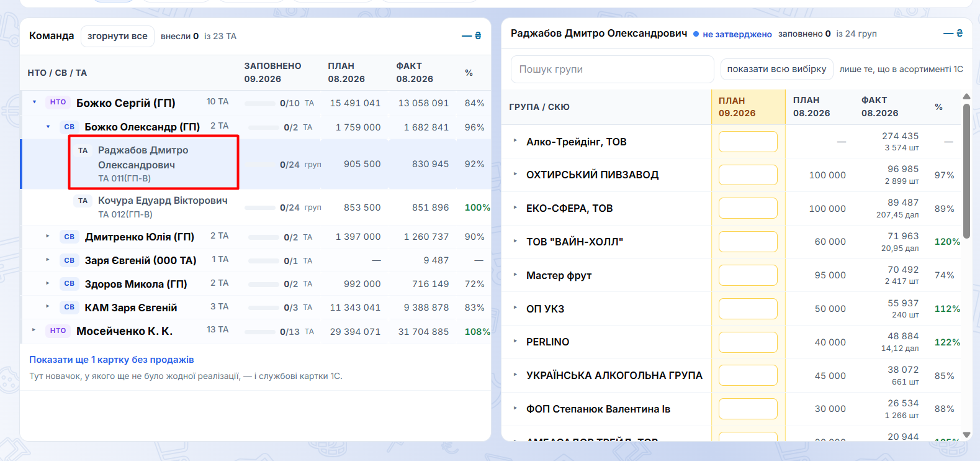
Task: Expand the ФОП Степанюк Валентина group
Action: [515, 408]
